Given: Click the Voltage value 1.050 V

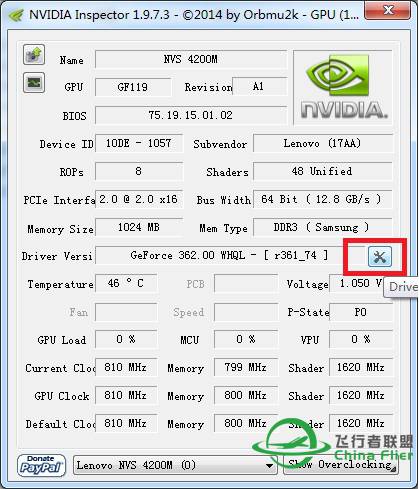Looking at the screenshot, I should [361, 283].
